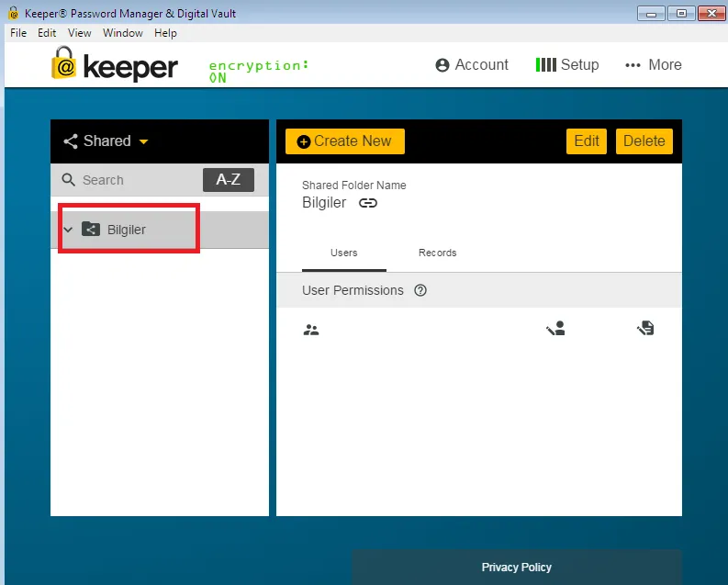Screen dimensions: 728x585
Task: Click the 'Shared Folder Name' label
Action: click(x=353, y=186)
